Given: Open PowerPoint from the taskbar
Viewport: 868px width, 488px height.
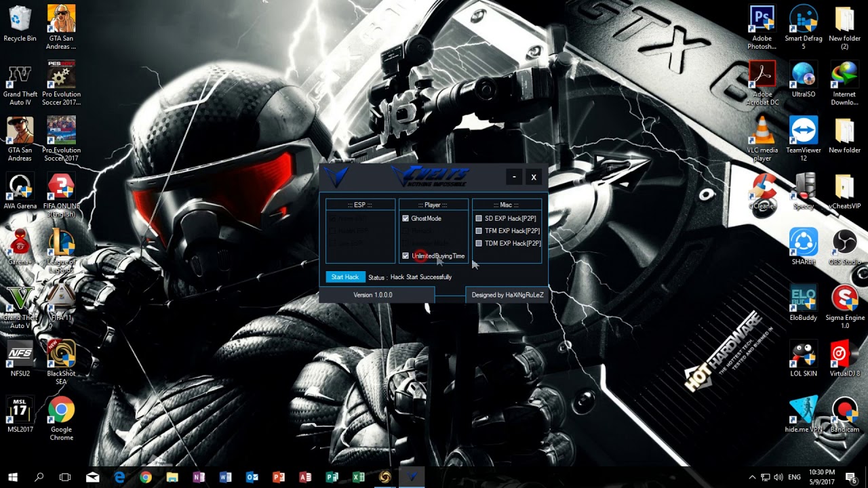Looking at the screenshot, I should 279,477.
